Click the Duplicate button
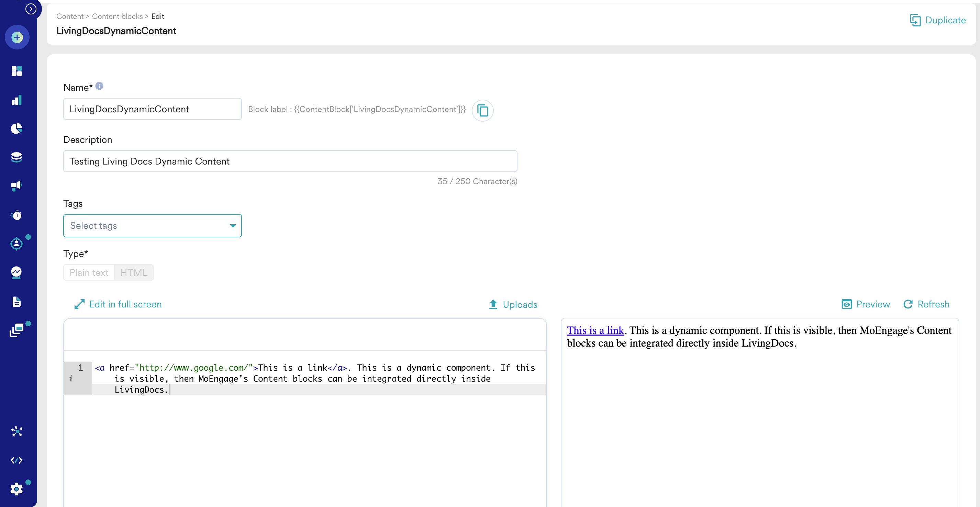Screen dimensions: 980x507 (938, 20)
